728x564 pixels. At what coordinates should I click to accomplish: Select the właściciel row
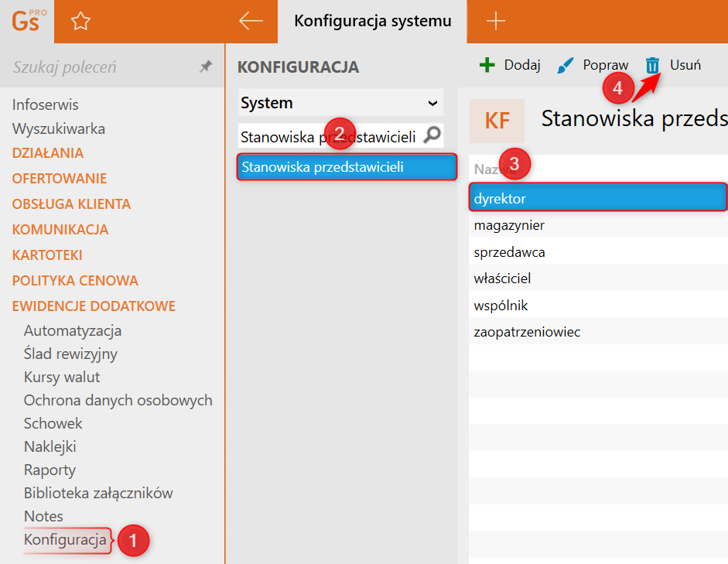[599, 279]
